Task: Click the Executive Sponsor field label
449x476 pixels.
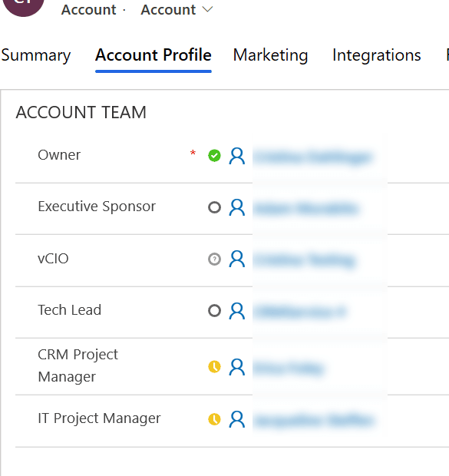Action: [97, 207]
